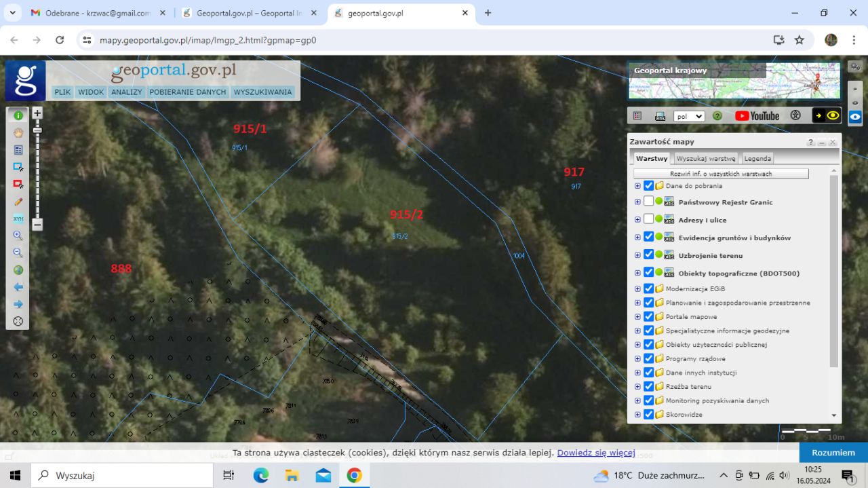Uncheck Ewidencja gruntów i budynków layer
The height and width of the screenshot is (488, 868).
[649, 237]
